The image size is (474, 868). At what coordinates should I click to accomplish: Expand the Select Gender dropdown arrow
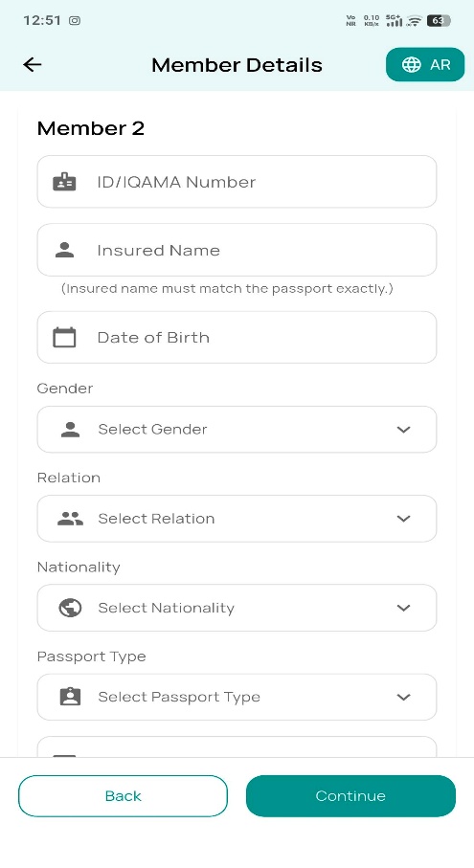[x=404, y=430]
